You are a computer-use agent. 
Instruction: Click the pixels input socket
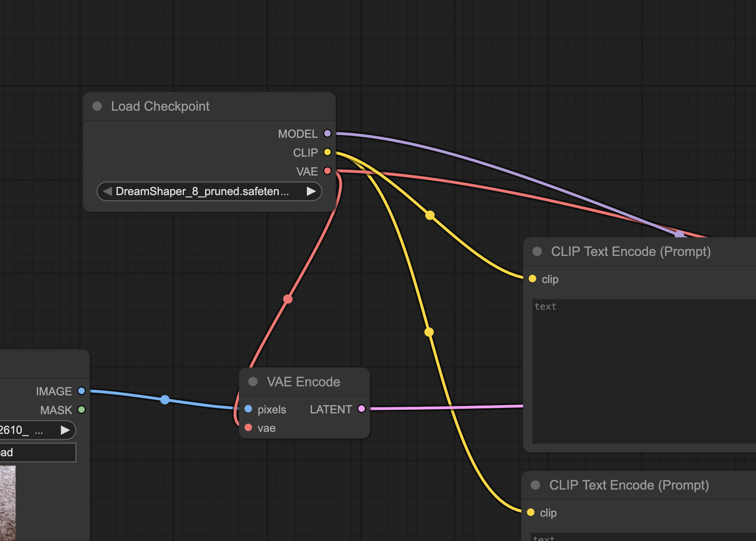(248, 409)
